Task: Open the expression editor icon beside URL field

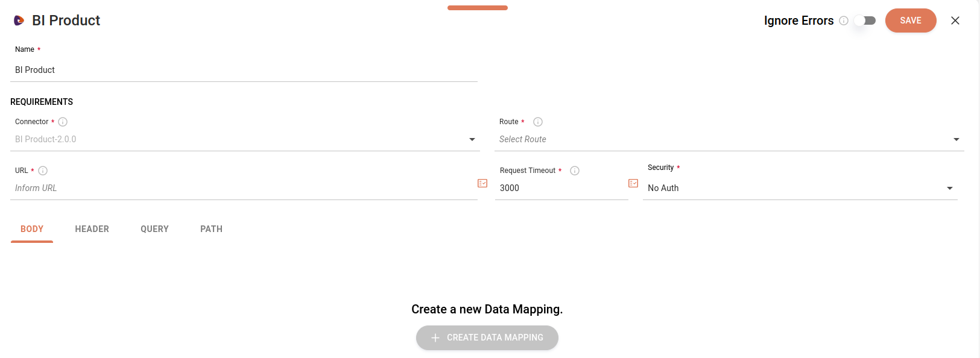Action: tap(482, 183)
